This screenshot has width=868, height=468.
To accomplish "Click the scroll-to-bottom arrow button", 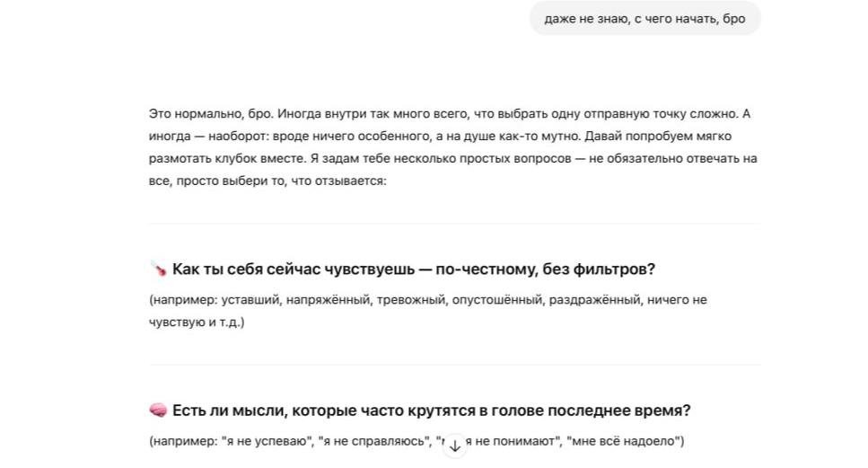I will (454, 446).
